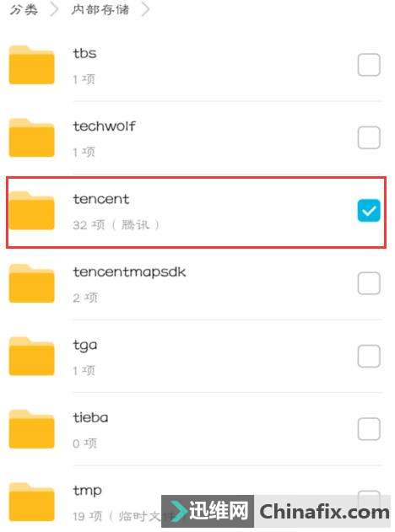395x532 pixels.
Task: Open the techwolf folder icon
Action: tap(31, 137)
